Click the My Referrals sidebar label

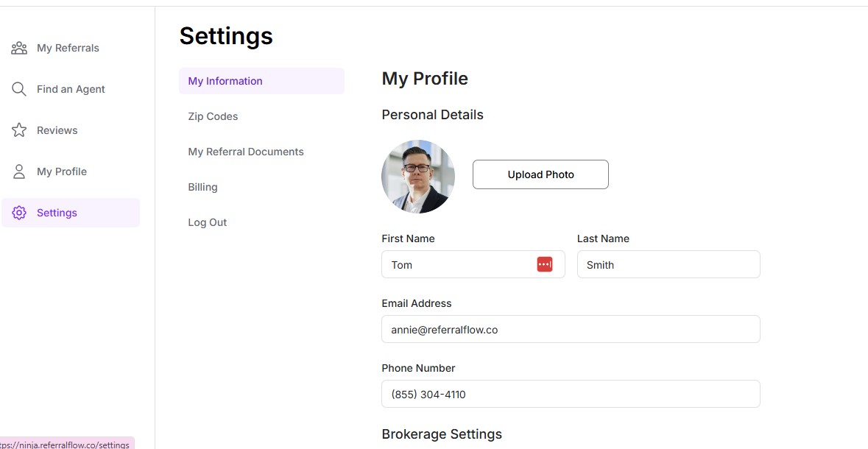click(68, 47)
